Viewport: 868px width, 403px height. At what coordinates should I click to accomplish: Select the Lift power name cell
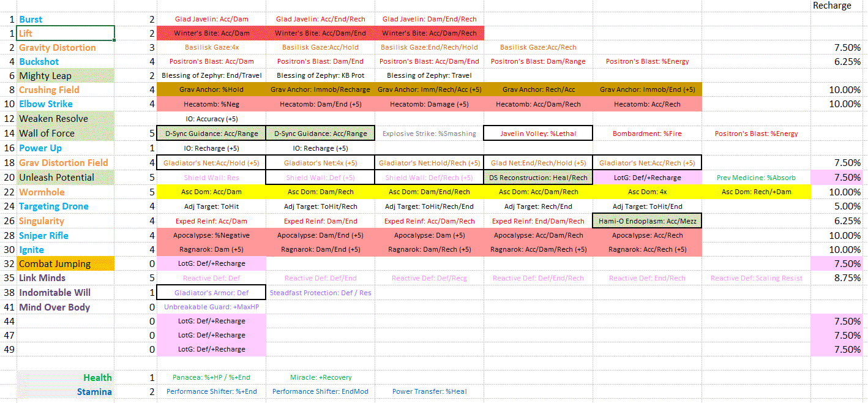(65, 33)
